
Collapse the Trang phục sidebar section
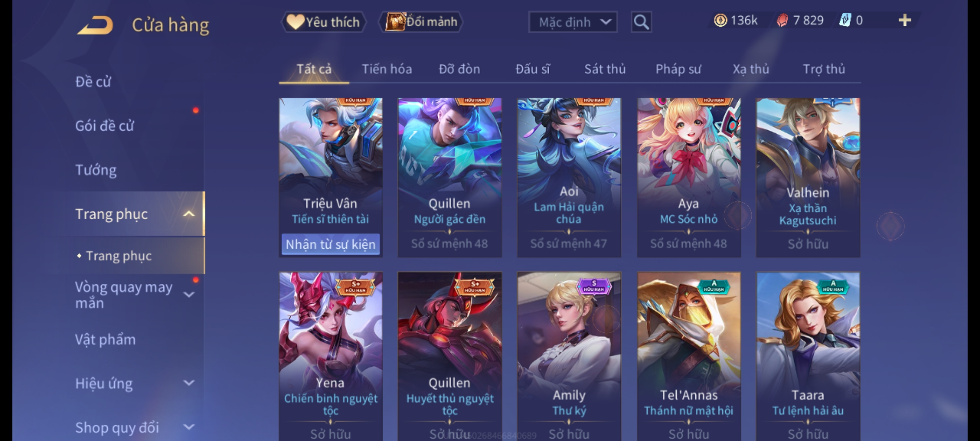pyautogui.click(x=189, y=214)
